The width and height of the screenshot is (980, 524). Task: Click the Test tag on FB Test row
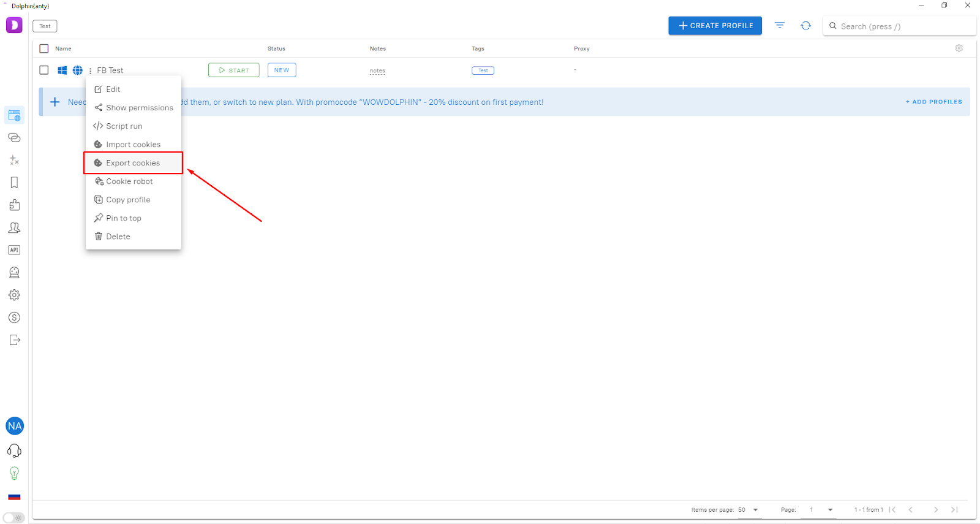483,70
